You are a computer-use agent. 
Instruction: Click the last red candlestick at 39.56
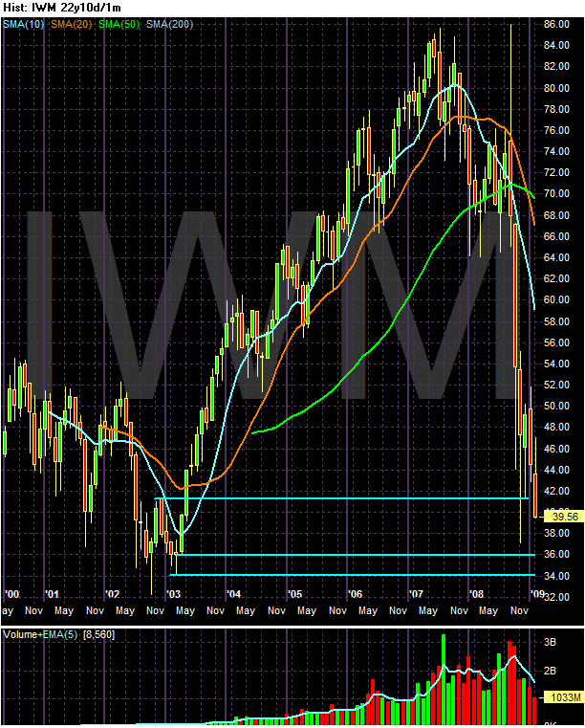(535, 496)
